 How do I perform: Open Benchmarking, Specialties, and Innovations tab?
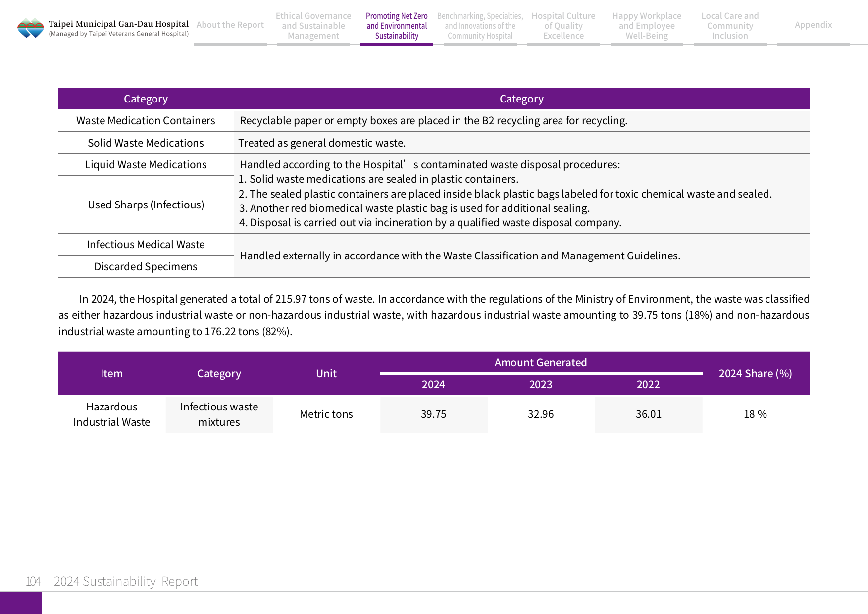coord(480,26)
